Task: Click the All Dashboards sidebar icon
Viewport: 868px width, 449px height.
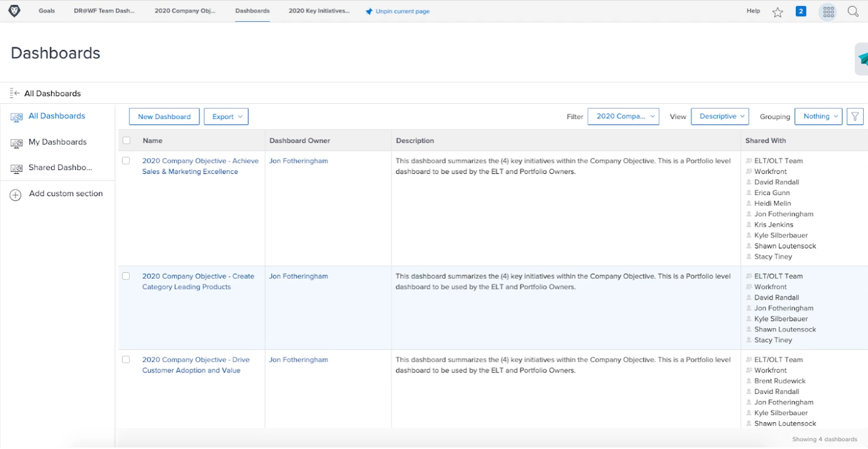Action: [16, 117]
